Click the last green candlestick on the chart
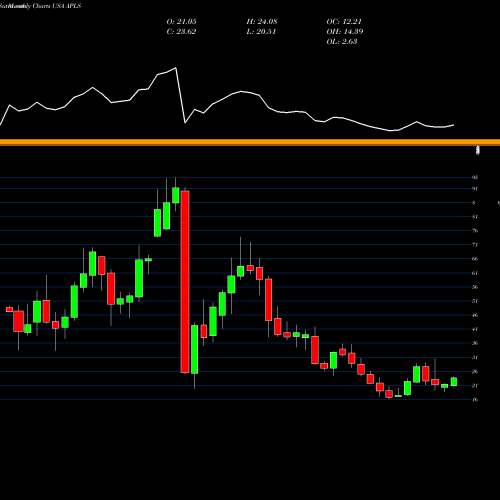 coord(454,382)
